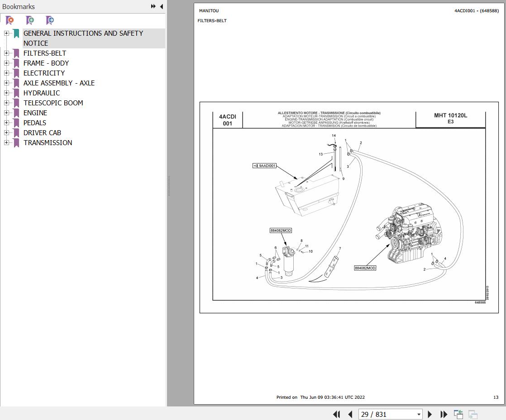Jump to the ELECTRICITY bookmark

pos(44,73)
